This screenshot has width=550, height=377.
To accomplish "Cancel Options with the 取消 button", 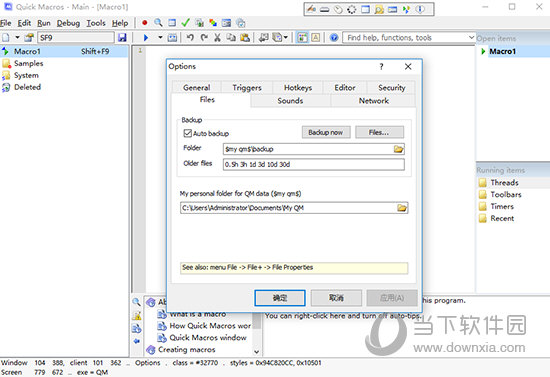I will [336, 298].
